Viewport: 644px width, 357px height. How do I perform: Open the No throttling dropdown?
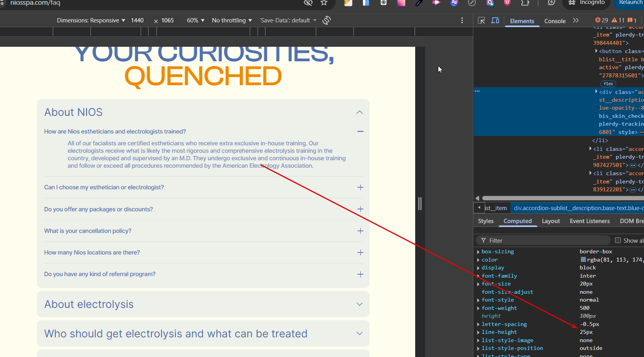pyautogui.click(x=232, y=20)
